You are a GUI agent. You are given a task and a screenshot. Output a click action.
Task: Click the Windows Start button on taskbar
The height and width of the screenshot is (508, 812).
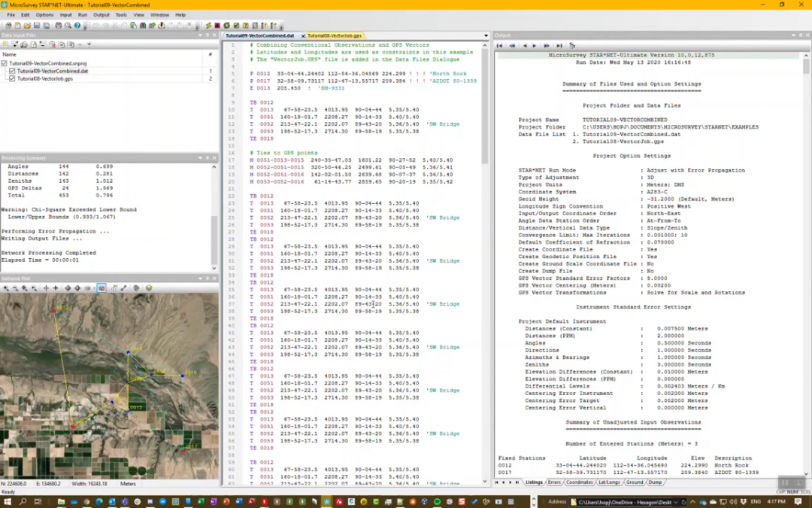click(7, 501)
